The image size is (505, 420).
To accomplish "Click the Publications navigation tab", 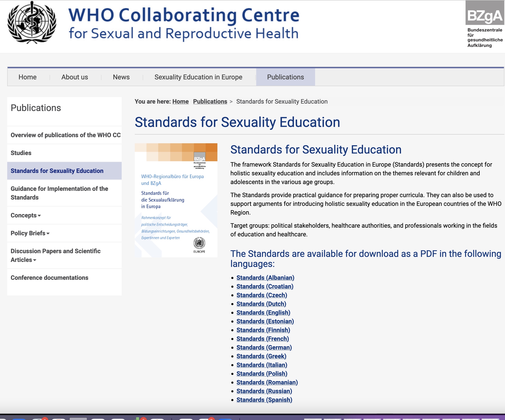I will 285,77.
